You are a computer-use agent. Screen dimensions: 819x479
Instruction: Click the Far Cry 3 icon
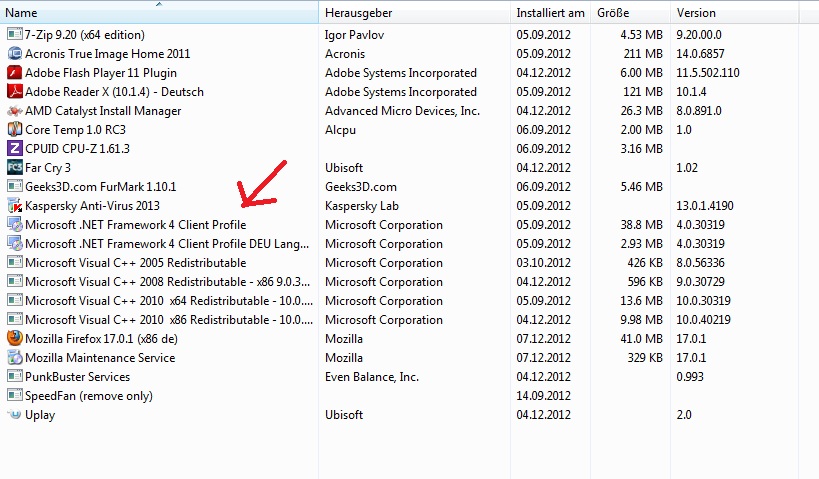15,168
